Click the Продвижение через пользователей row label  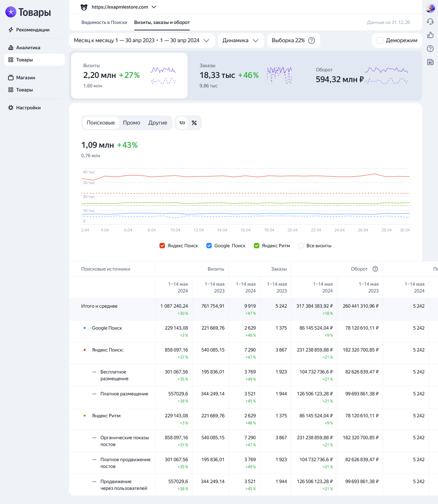point(124,485)
